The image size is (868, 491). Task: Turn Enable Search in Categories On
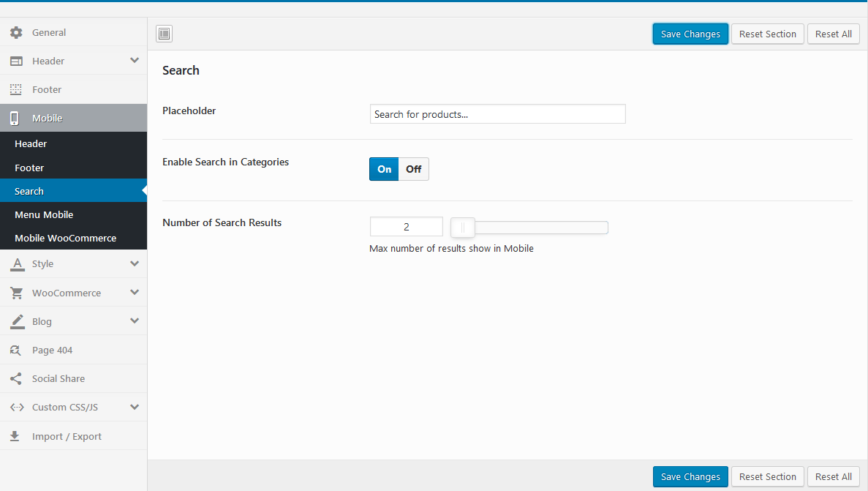point(384,169)
